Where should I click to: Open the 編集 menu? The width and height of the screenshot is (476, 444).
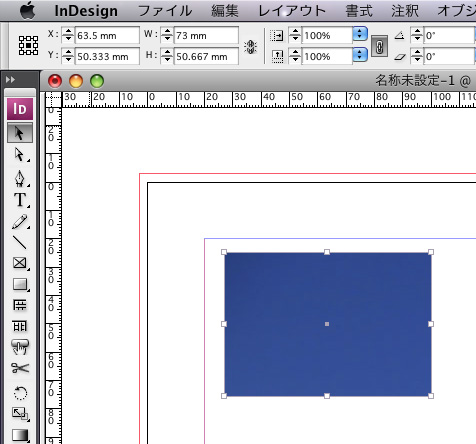point(225,11)
